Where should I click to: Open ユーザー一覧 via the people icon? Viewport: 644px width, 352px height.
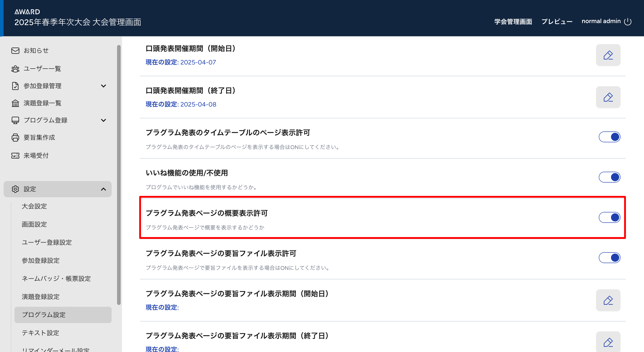pyautogui.click(x=15, y=69)
